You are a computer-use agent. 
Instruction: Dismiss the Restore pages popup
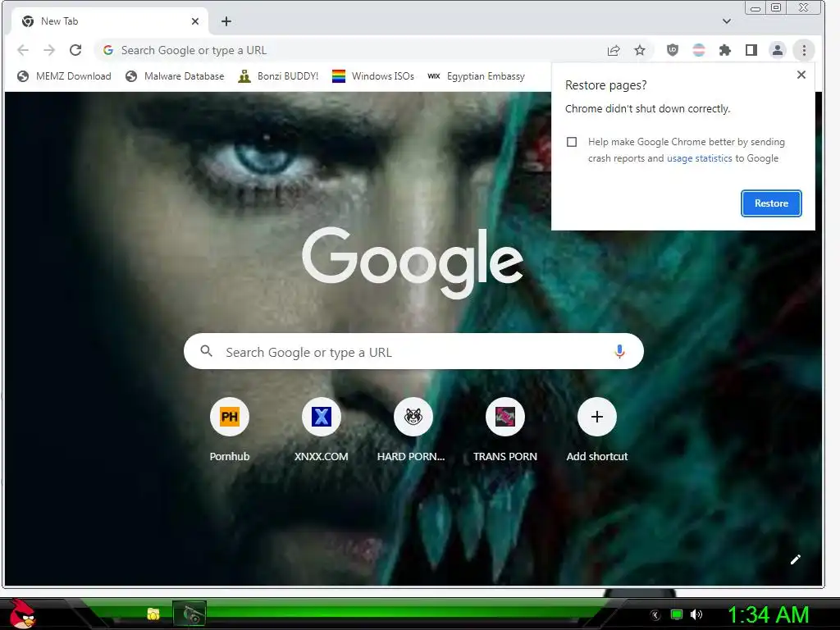click(801, 75)
